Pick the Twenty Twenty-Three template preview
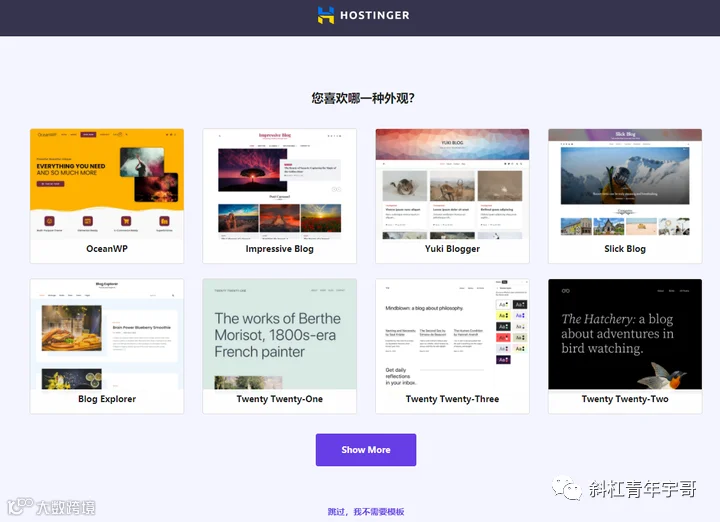 452,334
